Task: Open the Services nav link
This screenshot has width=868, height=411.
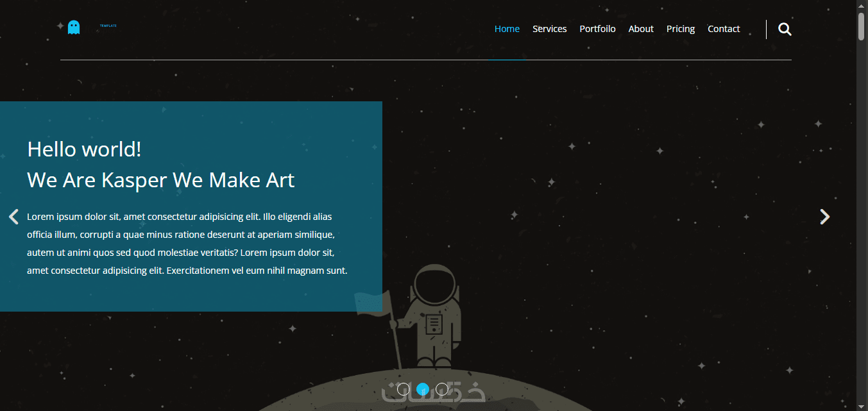Action: pos(550,29)
